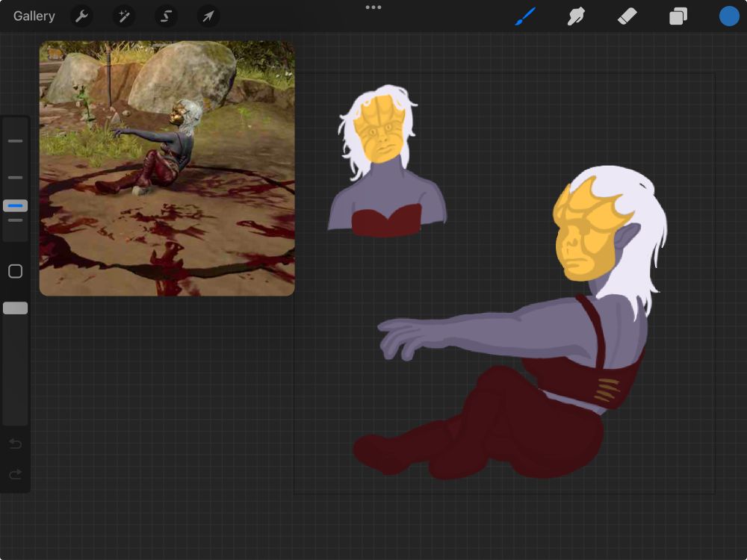This screenshot has height=560, width=747.
Task: Click the outstretched arm of seated figure
Action: click(463, 334)
